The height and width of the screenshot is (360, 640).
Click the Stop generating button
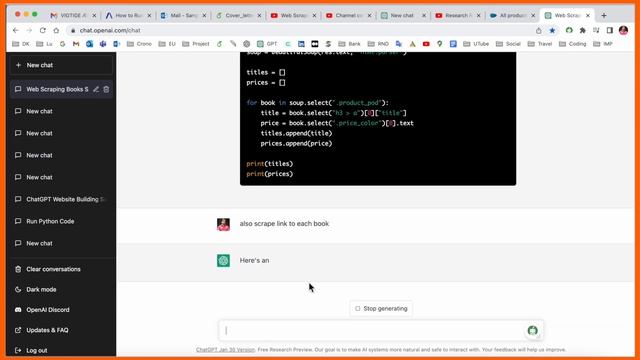pyautogui.click(x=381, y=309)
